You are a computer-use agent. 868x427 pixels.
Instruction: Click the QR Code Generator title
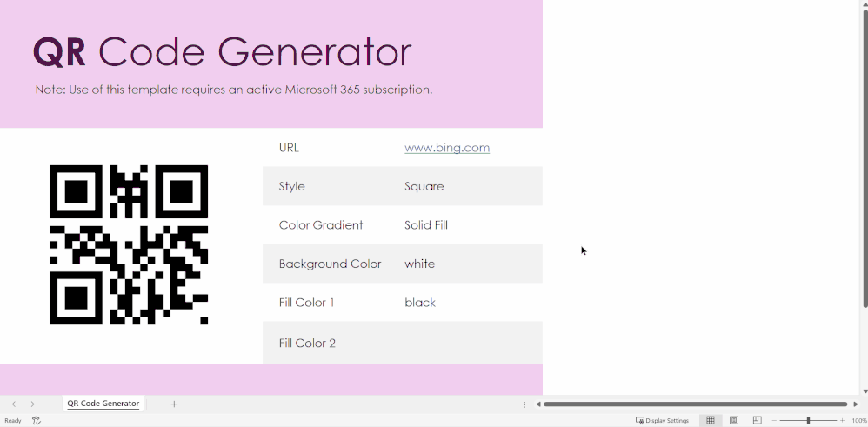223,51
